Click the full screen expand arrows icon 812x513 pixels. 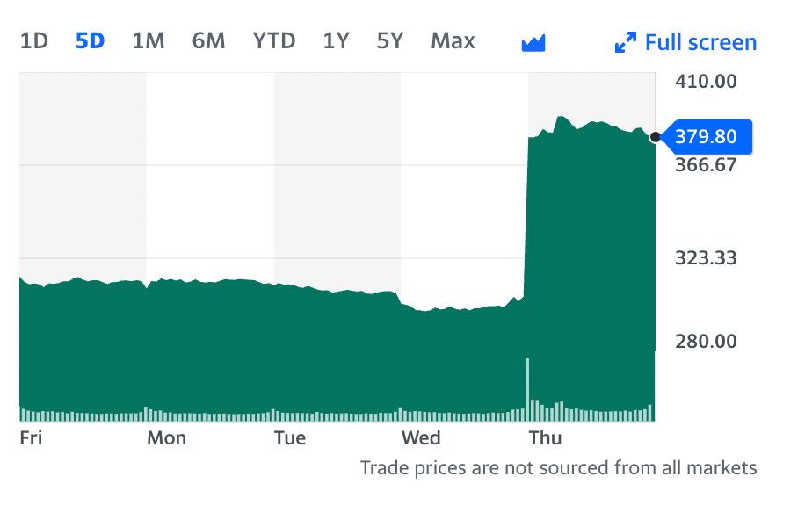[625, 42]
